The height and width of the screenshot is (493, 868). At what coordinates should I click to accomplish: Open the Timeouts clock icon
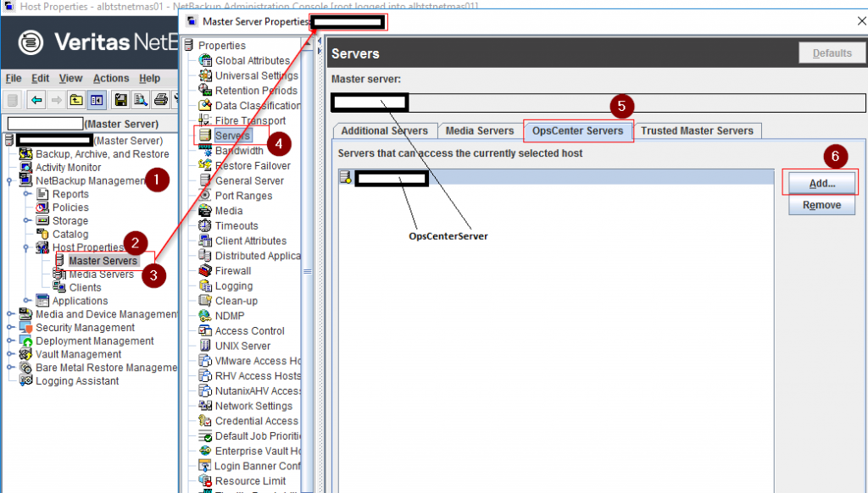pyautogui.click(x=205, y=226)
